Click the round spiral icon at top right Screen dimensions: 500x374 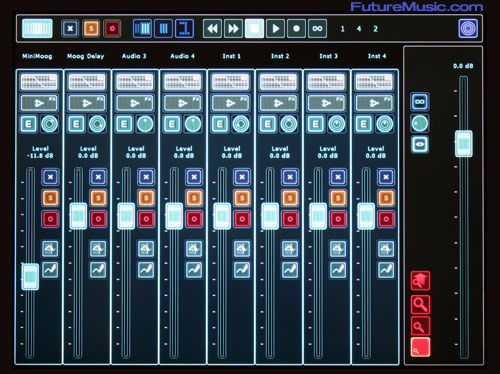(468, 28)
